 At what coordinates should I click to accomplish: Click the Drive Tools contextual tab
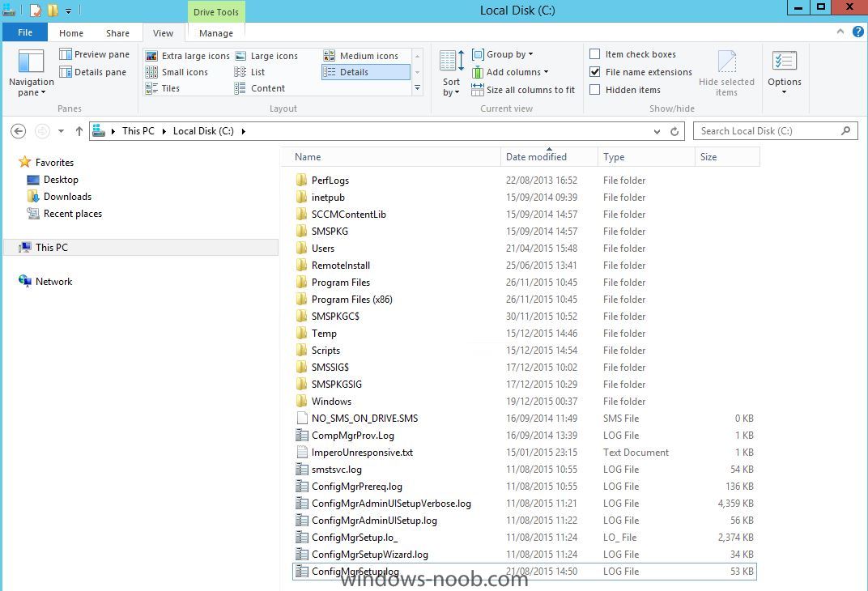[216, 12]
